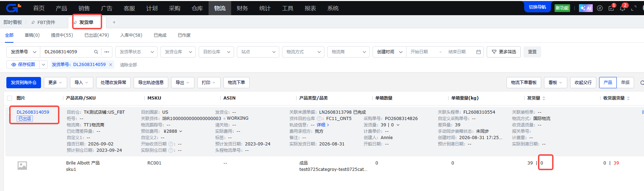Image resolution: width=644 pixels, height=191 pixels.
Task: Expand the 发货量 39 | 0 chevron
Action: pyautogui.click(x=398, y=125)
